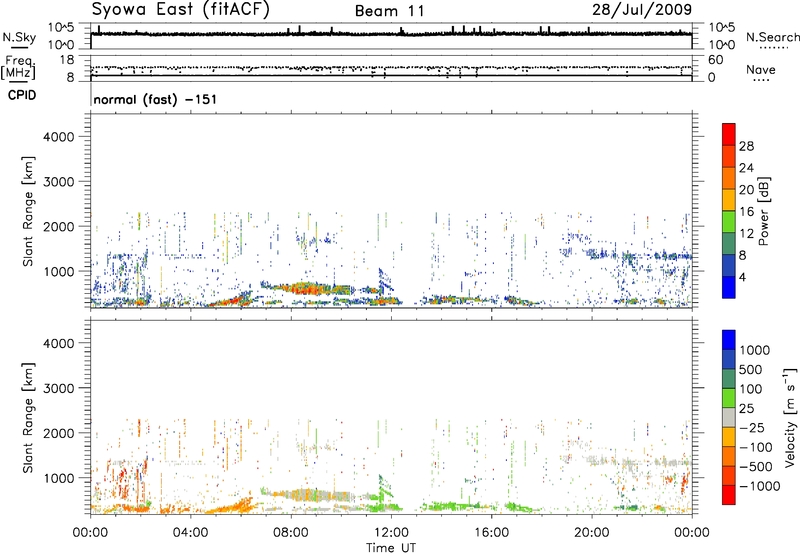Click the '16:00' time axis tick label
This screenshot has height=554, width=800.
pyautogui.click(x=491, y=533)
